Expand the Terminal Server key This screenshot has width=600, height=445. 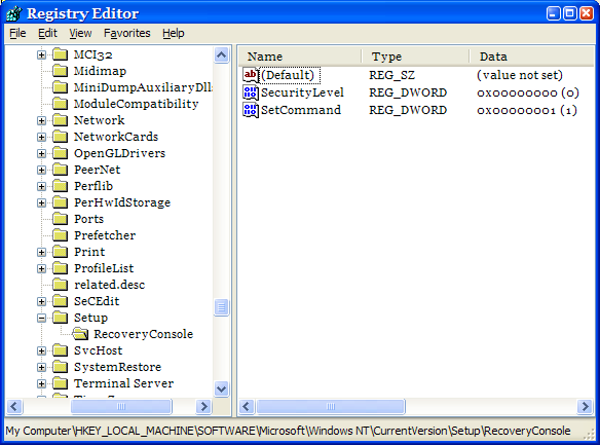(x=41, y=384)
